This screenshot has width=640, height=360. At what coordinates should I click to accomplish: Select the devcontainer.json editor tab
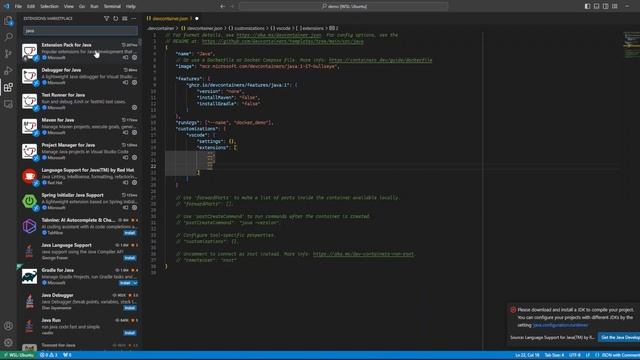(x=172, y=18)
